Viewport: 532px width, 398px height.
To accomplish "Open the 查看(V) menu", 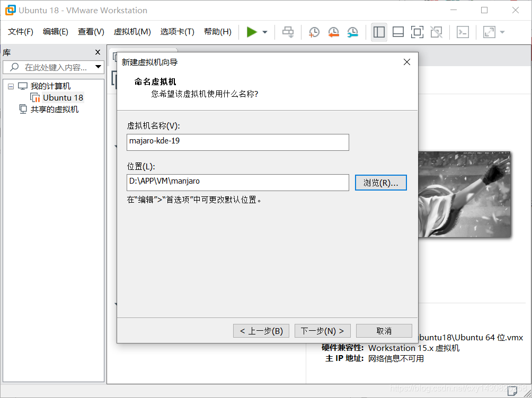I will [x=91, y=32].
